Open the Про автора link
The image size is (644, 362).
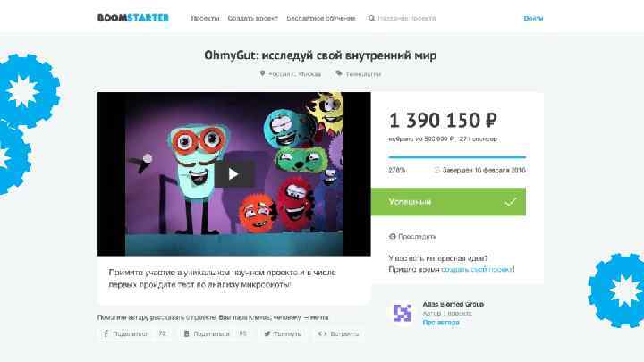441,323
